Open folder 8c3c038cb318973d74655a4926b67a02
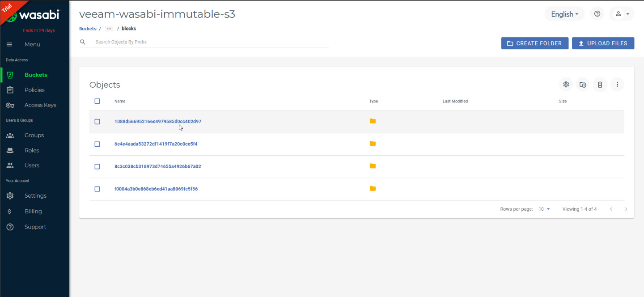Image resolution: width=644 pixels, height=297 pixels. pyautogui.click(x=157, y=166)
